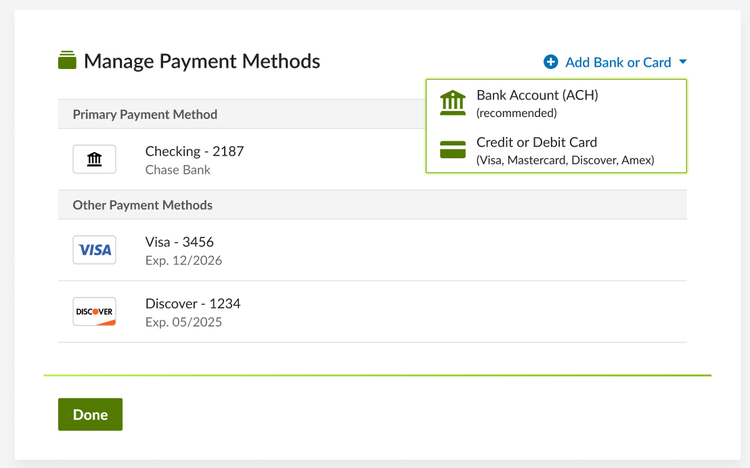Click the Done button
Screen dimensions: 750x468
pyautogui.click(x=90, y=414)
